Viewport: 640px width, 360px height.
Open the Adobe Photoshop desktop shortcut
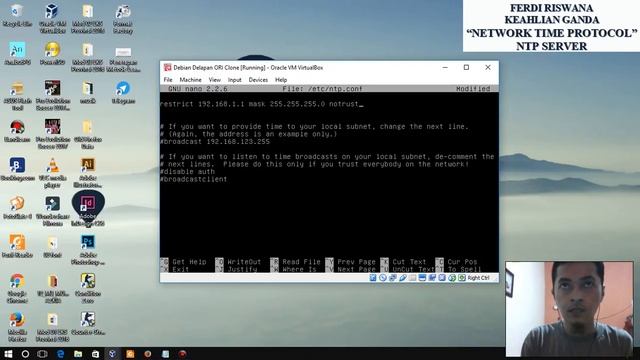[x=88, y=250]
